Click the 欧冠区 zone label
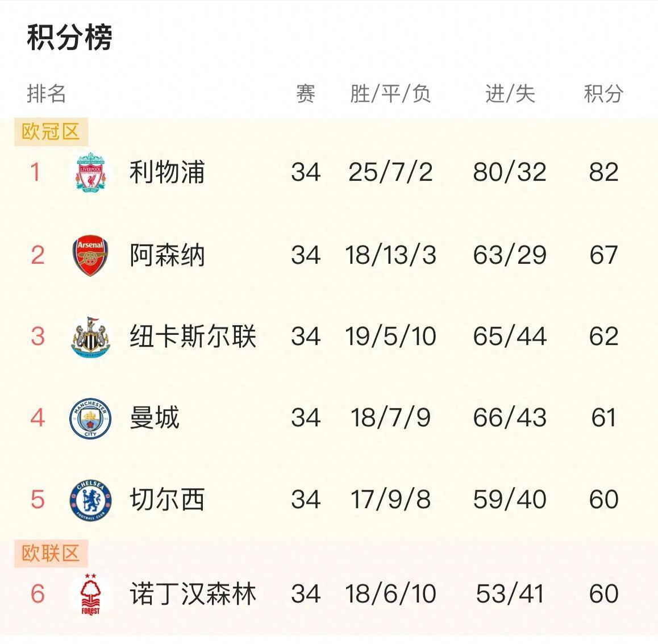 tap(51, 132)
